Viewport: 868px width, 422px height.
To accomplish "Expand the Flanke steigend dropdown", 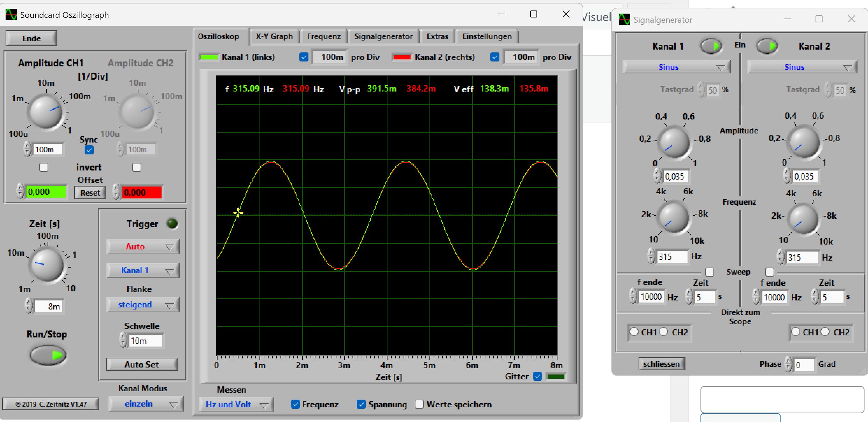I will pyautogui.click(x=143, y=305).
